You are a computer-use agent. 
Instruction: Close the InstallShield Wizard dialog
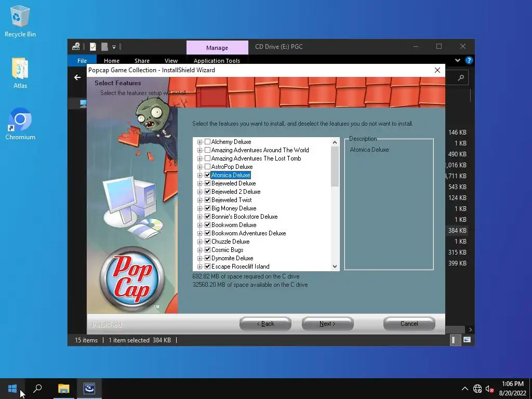coord(437,70)
